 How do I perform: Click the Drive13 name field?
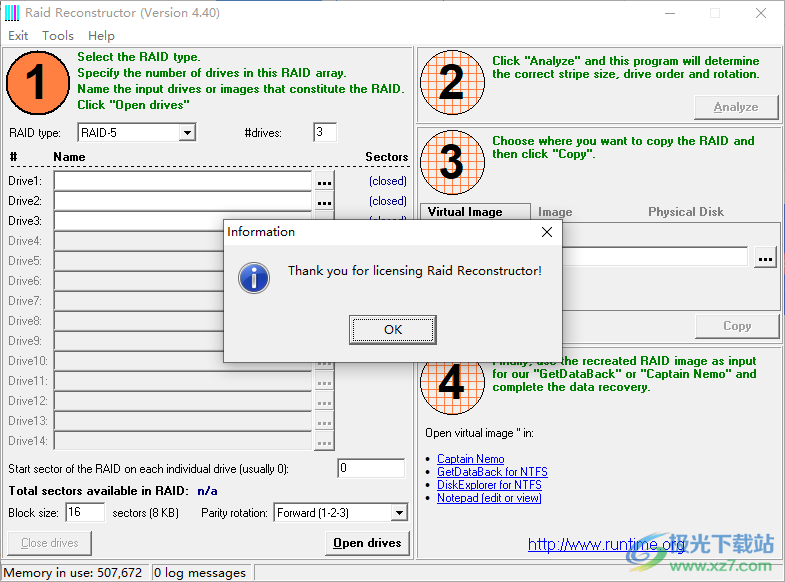tap(182, 421)
